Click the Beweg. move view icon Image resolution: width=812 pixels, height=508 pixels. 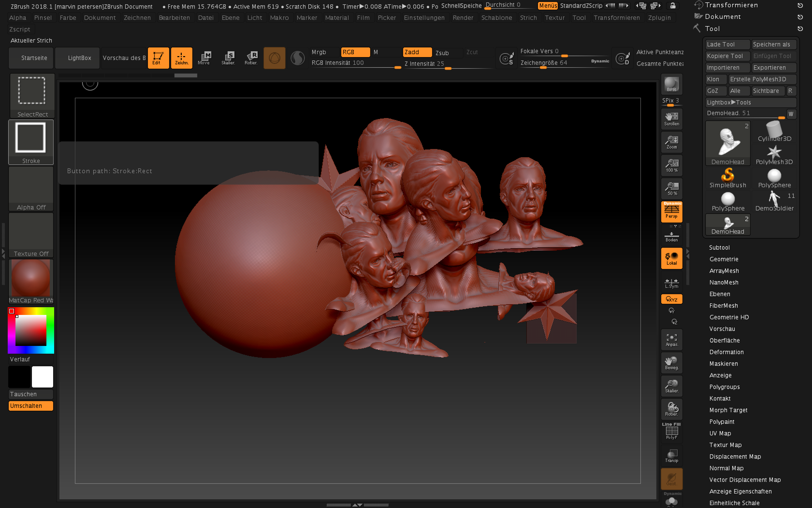click(671, 363)
